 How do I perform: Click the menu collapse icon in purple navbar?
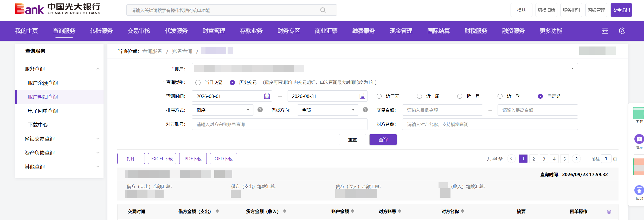(x=605, y=31)
